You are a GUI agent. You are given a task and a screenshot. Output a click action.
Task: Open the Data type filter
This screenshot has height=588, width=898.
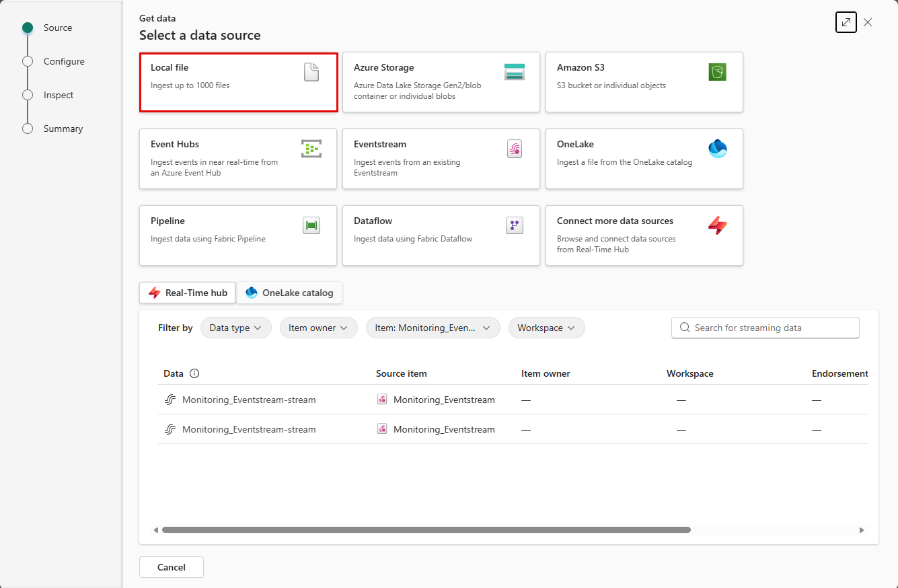[235, 328]
